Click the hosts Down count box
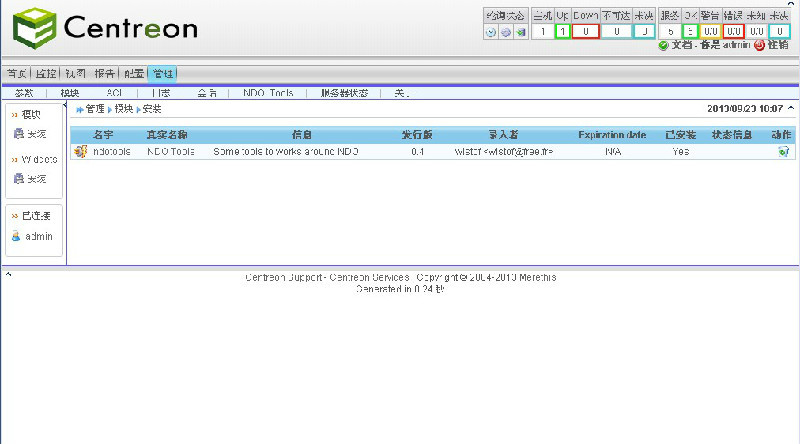This screenshot has height=444, width=800. [x=585, y=32]
